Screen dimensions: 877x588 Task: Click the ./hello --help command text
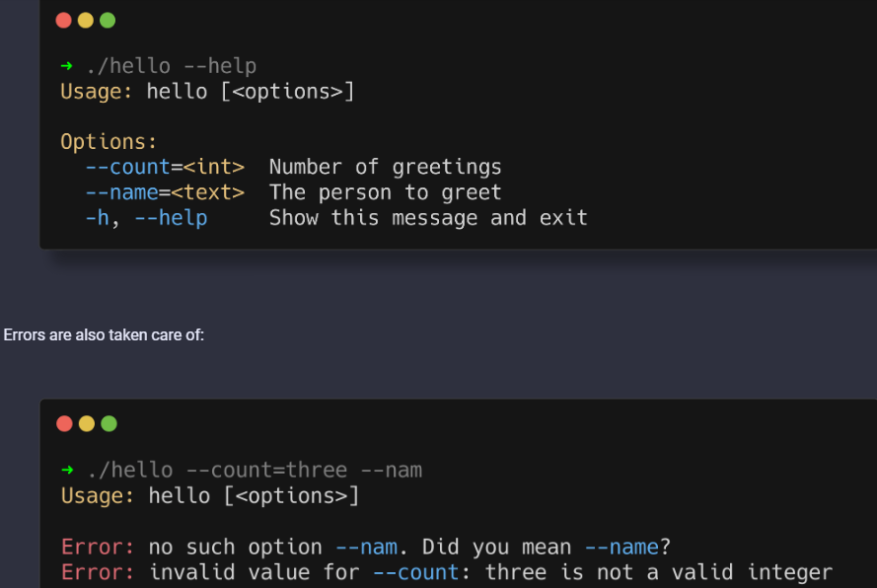(171, 66)
